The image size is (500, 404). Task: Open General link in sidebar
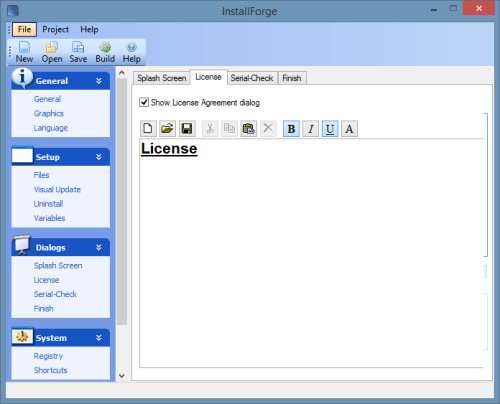(x=47, y=99)
